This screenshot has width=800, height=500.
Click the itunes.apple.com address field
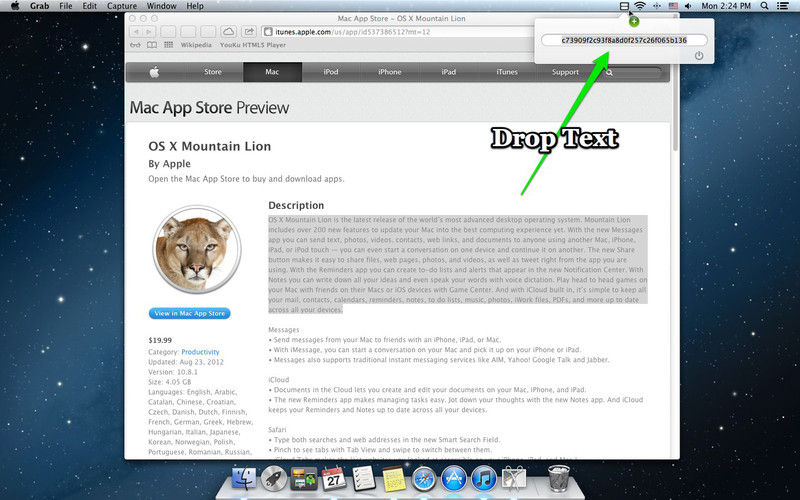(x=398, y=32)
